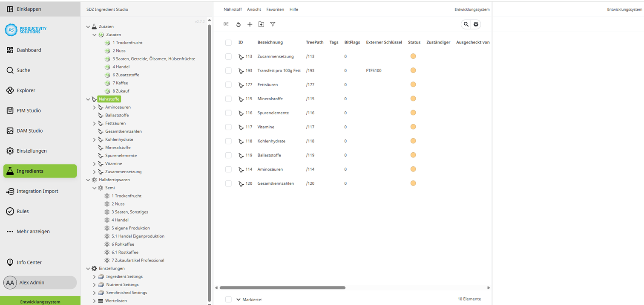Open the filter icon in the toolbar
The width and height of the screenshot is (644, 305).
pos(273,24)
